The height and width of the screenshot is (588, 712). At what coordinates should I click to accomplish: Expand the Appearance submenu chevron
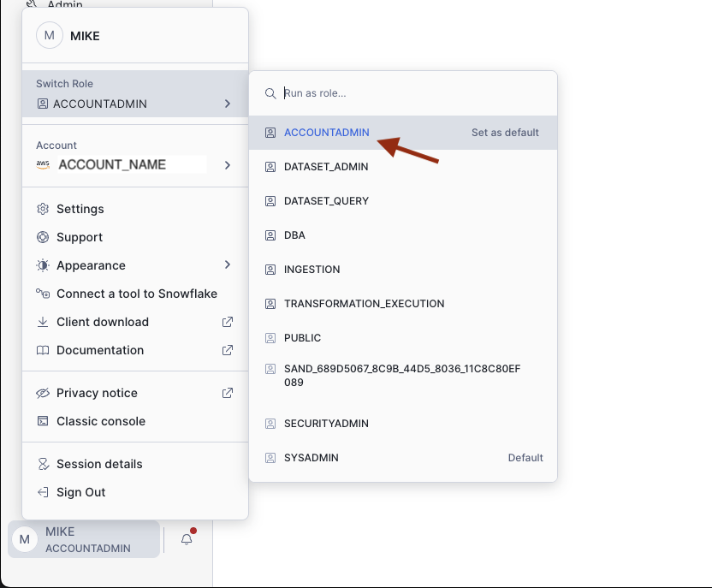coord(228,264)
